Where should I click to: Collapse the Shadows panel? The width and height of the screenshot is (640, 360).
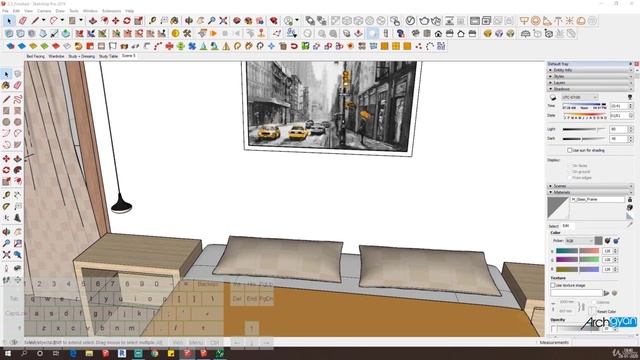(589, 89)
